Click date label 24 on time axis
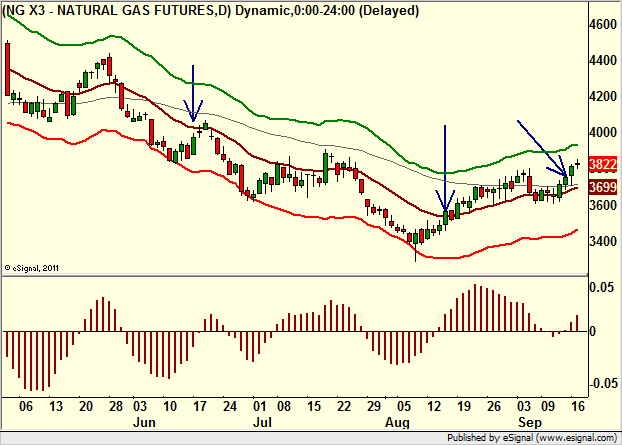The height and width of the screenshot is (445, 622). [x=229, y=406]
